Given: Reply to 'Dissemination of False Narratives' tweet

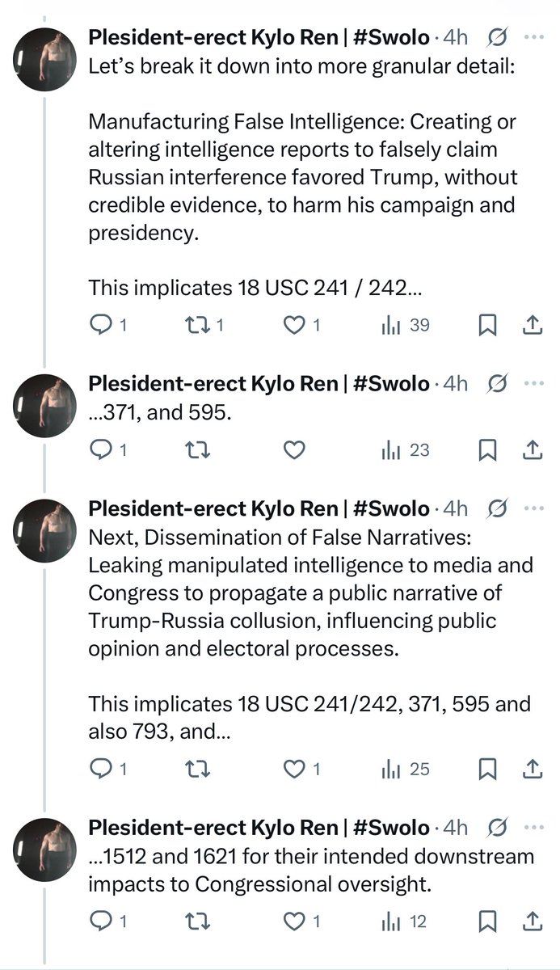Looking at the screenshot, I should pyautogui.click(x=99, y=769).
